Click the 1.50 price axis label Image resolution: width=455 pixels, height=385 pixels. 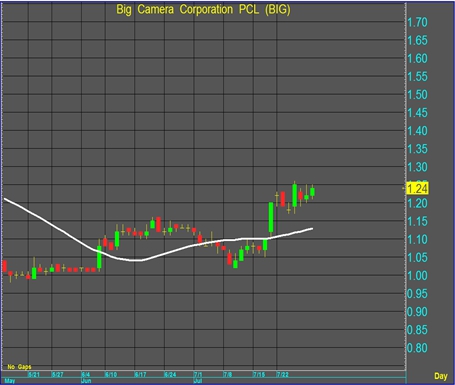point(417,95)
